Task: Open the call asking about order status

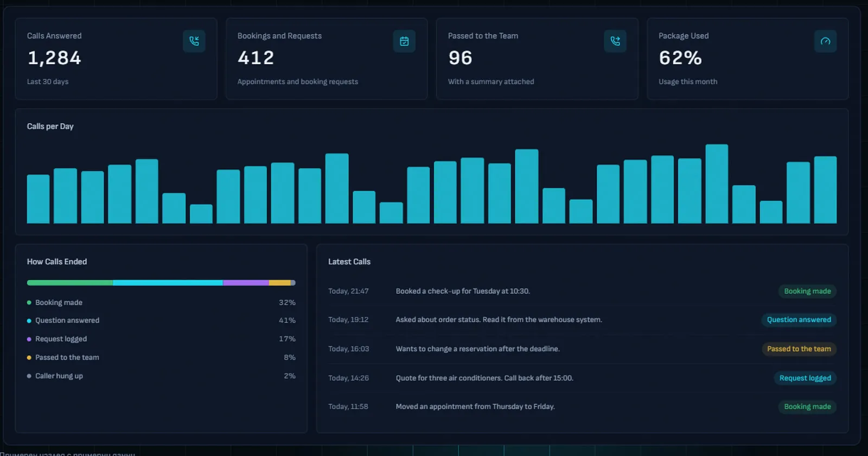Action: point(582,320)
